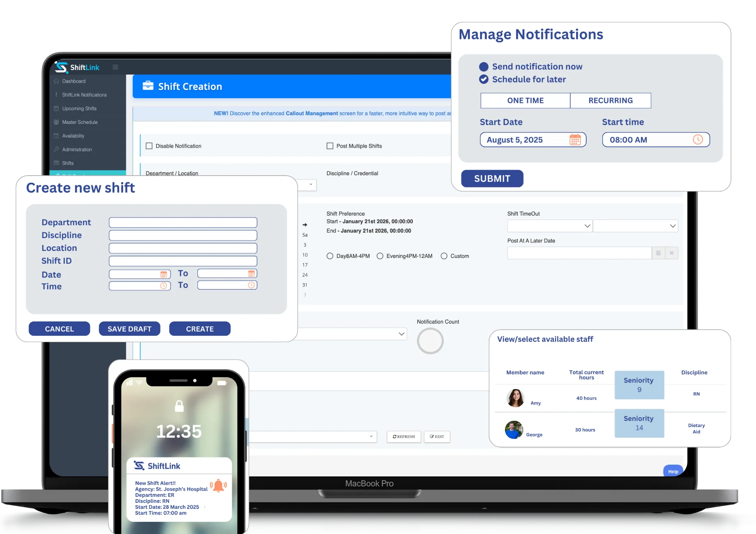Click the clear (x) icon in Post At A Later Date
Viewport: 756px width, 534px height.
click(671, 253)
